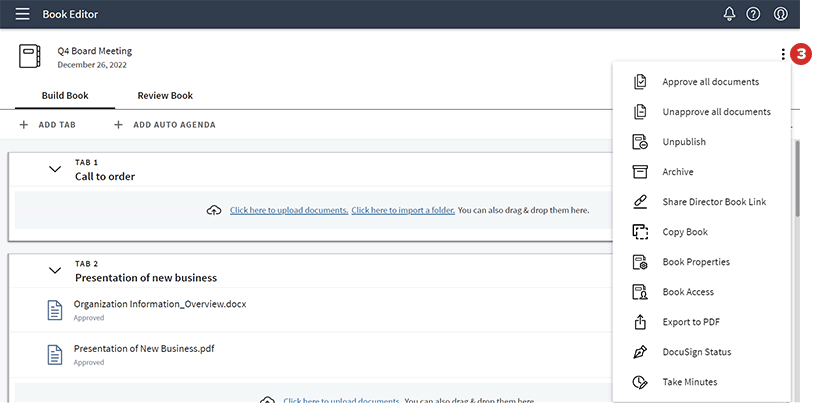
Task: Select the Build Book tab
Action: coord(65,96)
